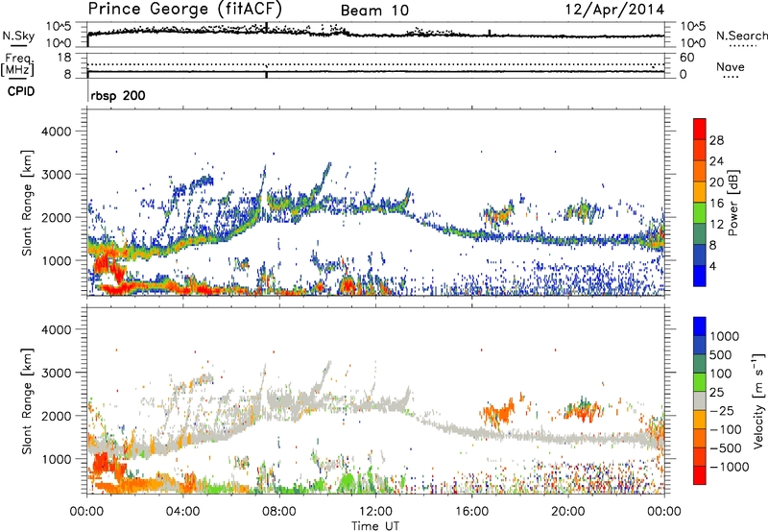Click the '-25' label on velocity colorbar
Viewport: 768px width, 532px height.
pyautogui.click(x=722, y=411)
